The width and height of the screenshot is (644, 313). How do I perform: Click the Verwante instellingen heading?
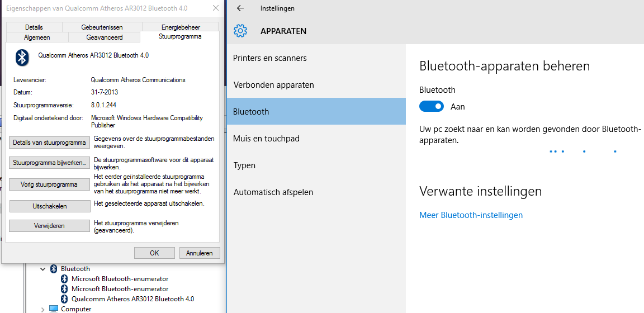(x=481, y=191)
